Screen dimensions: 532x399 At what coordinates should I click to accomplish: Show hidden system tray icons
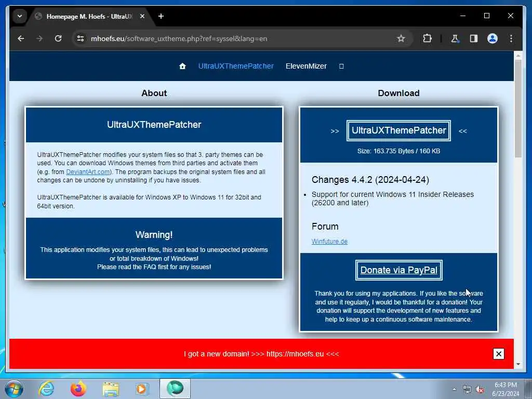[454, 389]
